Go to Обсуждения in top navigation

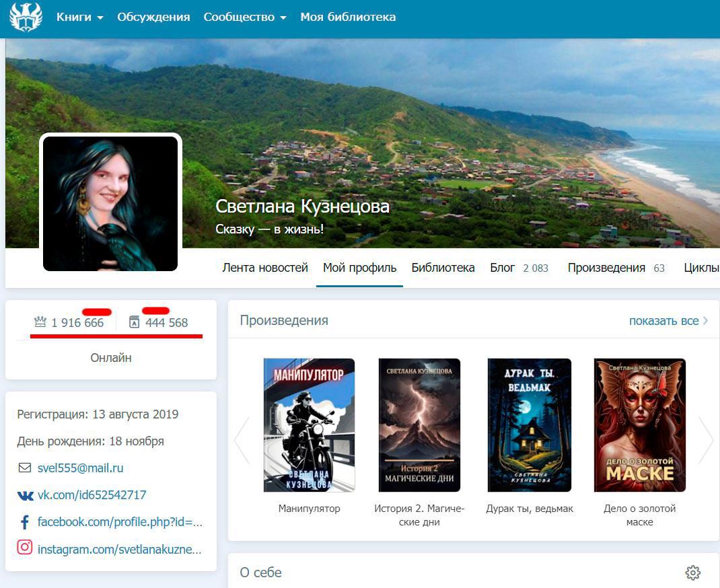click(153, 17)
